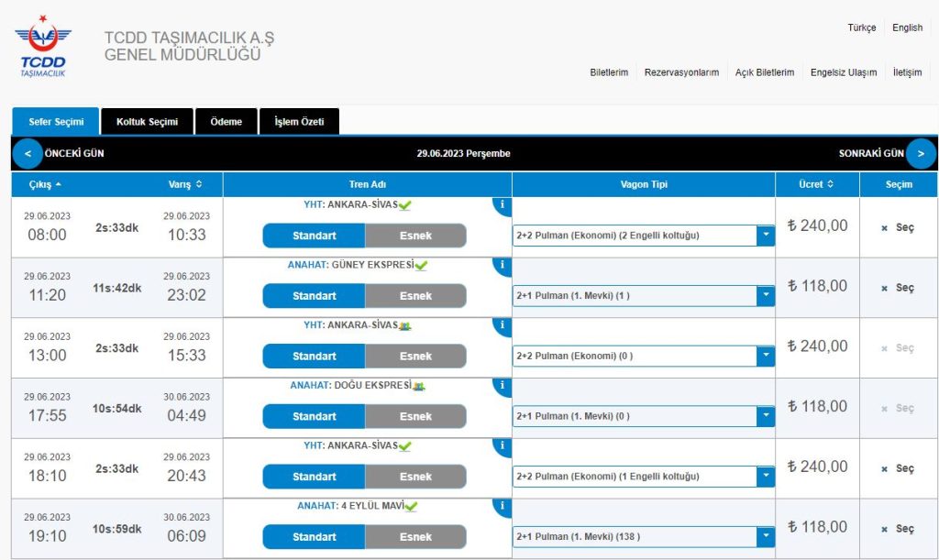Open wagon type dropdown for 11:20 train
The width and height of the screenshot is (939, 560).
(x=765, y=296)
